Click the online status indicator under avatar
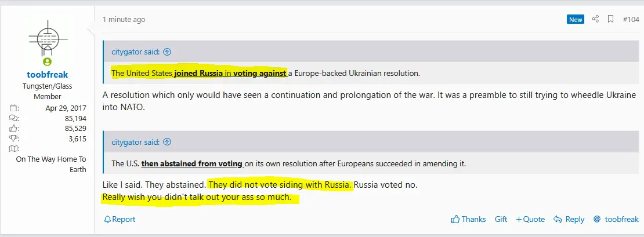Screen dimensions: 644x237 (x=48, y=62)
